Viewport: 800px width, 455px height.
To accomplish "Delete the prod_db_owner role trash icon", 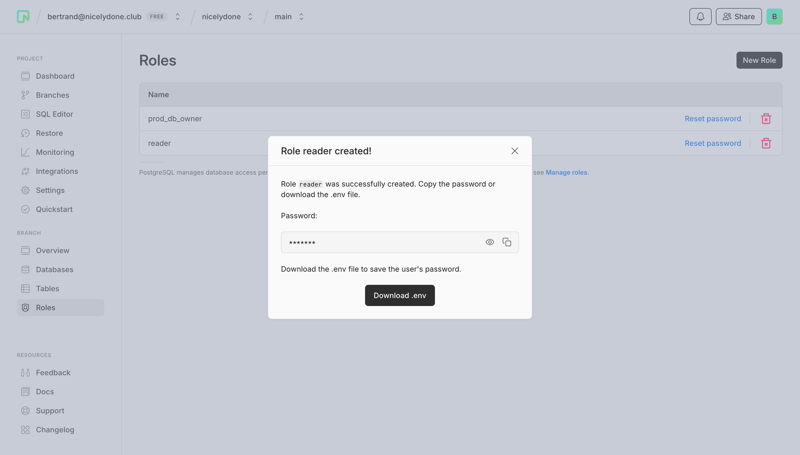I will (766, 119).
